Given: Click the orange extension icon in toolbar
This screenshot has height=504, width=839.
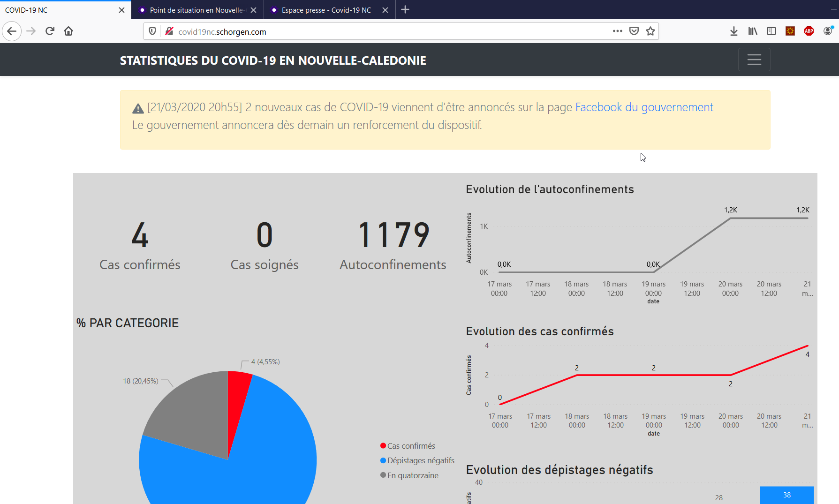Looking at the screenshot, I should click(x=790, y=31).
